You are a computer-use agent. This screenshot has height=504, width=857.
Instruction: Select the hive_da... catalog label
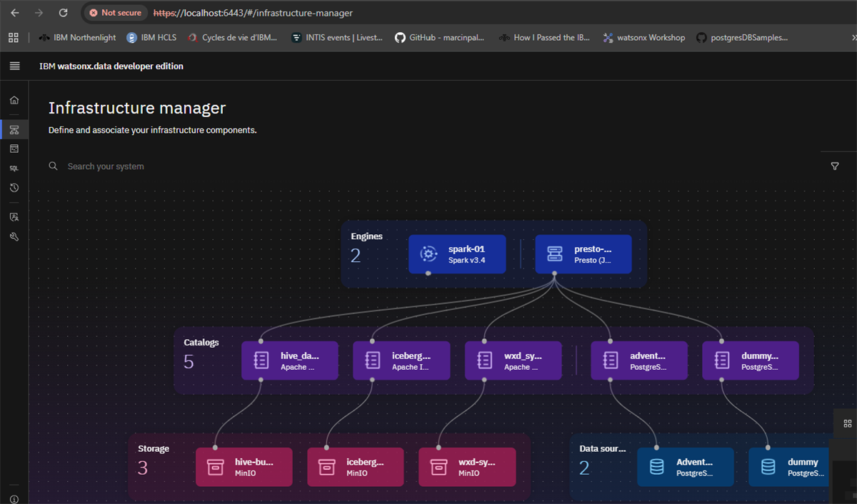[x=299, y=361]
